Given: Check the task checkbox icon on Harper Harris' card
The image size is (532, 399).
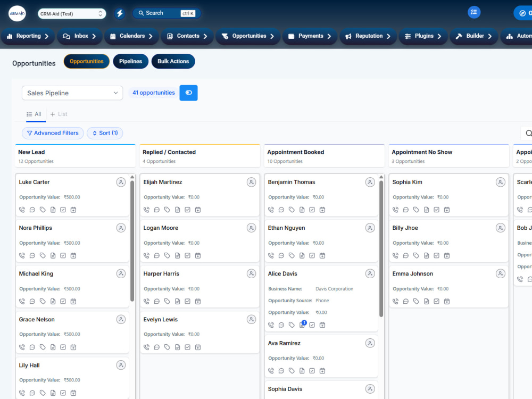Looking at the screenshot, I should pos(188,301).
